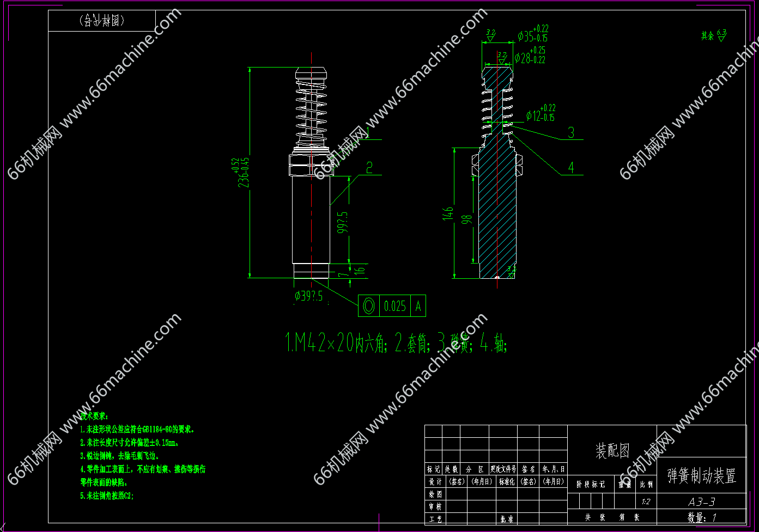Select the Φ12 diameter dimension text
This screenshot has width=759, height=532.
pos(541,115)
